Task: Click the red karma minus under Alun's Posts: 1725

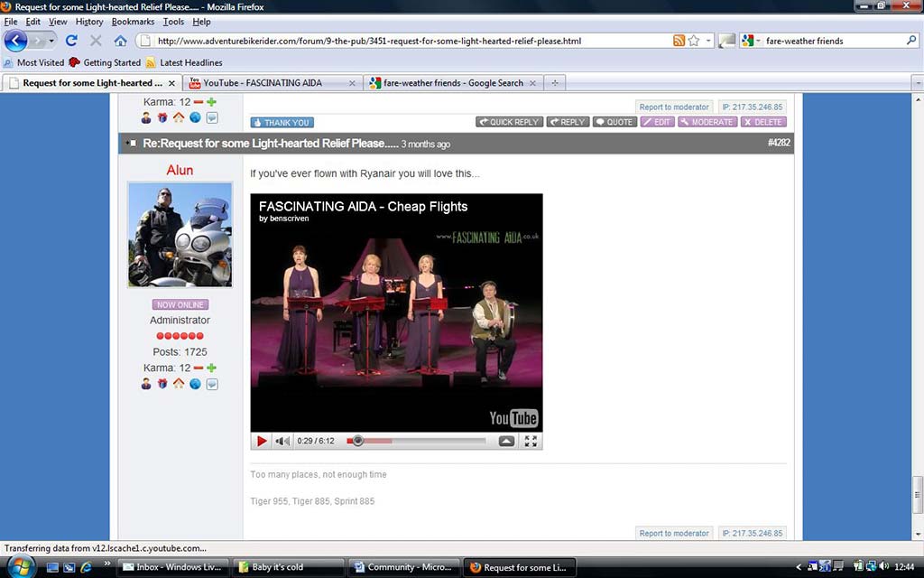Action: (199, 368)
